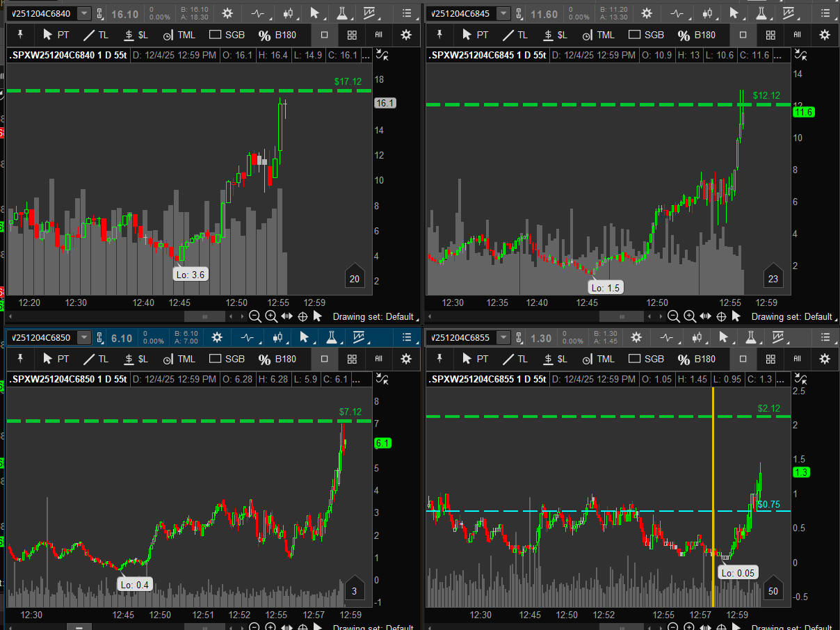Click the All button in the 6840 chart toolbar
The image size is (840, 630).
tap(379, 35)
